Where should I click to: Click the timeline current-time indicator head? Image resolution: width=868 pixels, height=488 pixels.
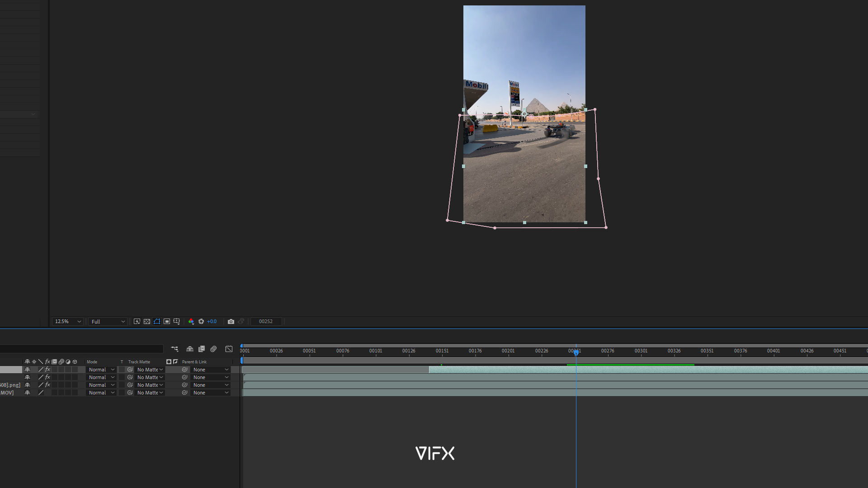(576, 352)
